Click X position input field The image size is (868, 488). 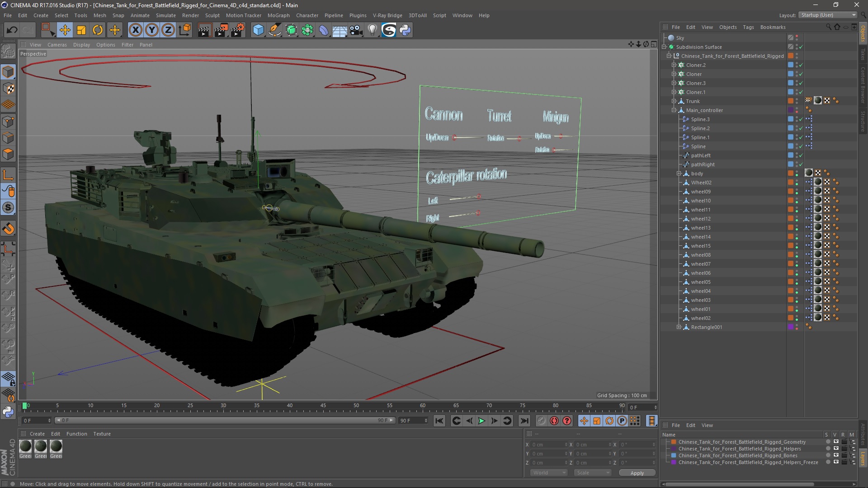[x=549, y=445]
